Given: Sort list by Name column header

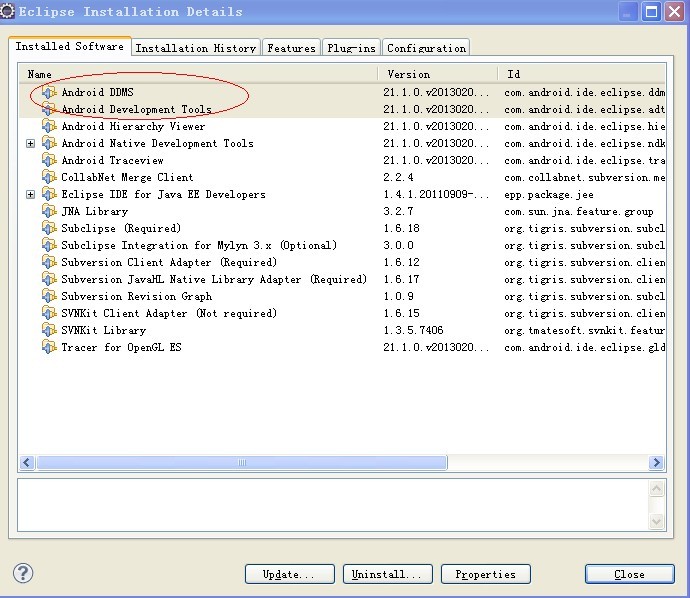Looking at the screenshot, I should (x=198, y=74).
